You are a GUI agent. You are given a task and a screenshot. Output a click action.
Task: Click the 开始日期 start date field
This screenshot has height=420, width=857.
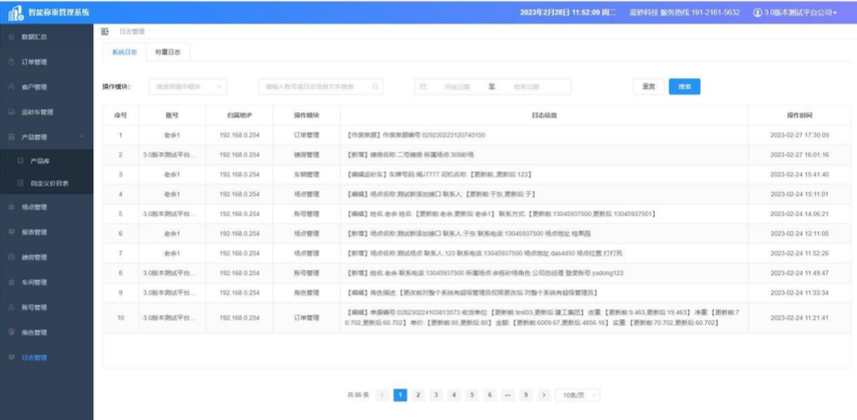(457, 86)
